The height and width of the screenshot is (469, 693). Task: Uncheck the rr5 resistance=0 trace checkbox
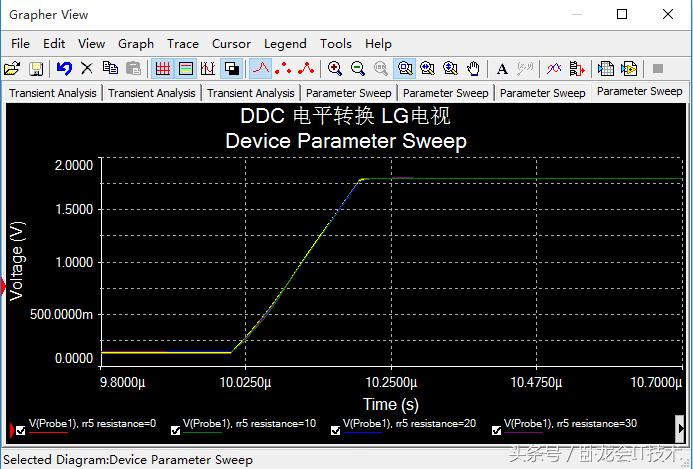(20, 430)
